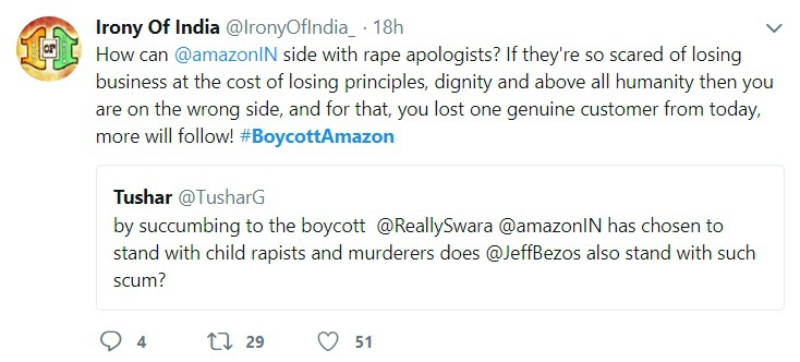Click @amazonIN inside Tushar's quoted tweet
Image resolution: width=800 pixels, height=362 pixels.
coord(551,225)
